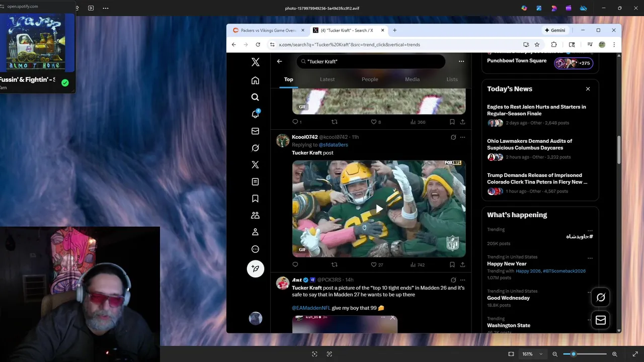Play the Packers celebration GIF

click(x=379, y=209)
